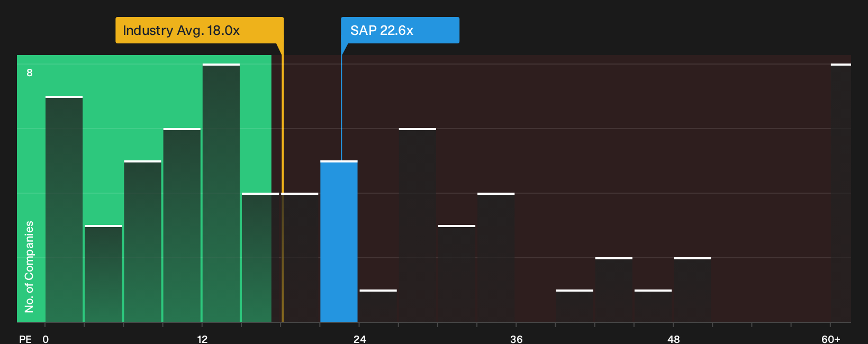
Task: Click the PE axis label '24'
Action: 360,339
